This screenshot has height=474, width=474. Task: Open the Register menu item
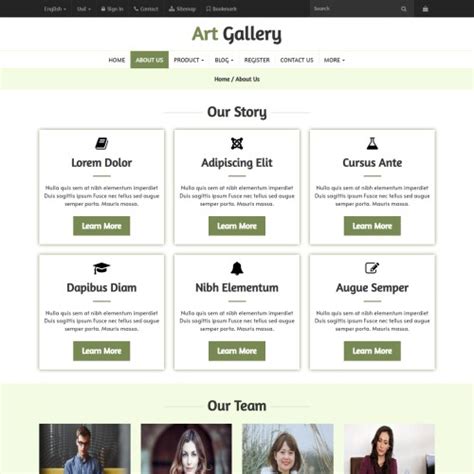pyautogui.click(x=257, y=60)
